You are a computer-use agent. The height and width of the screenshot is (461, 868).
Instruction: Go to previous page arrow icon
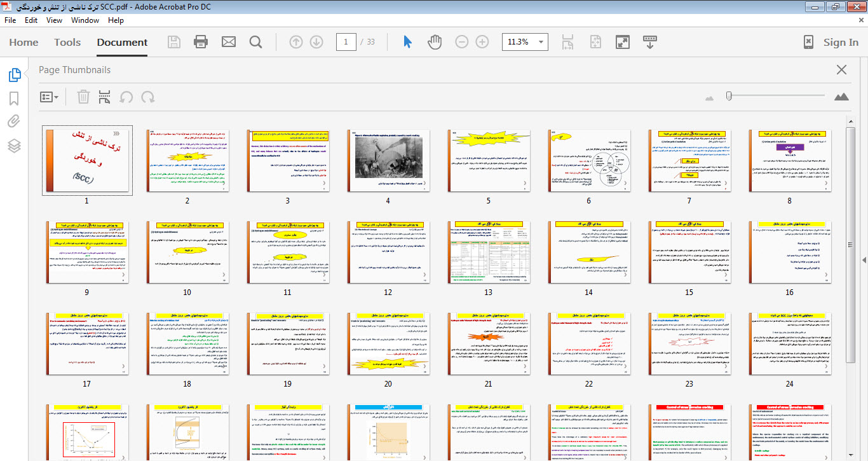click(296, 42)
